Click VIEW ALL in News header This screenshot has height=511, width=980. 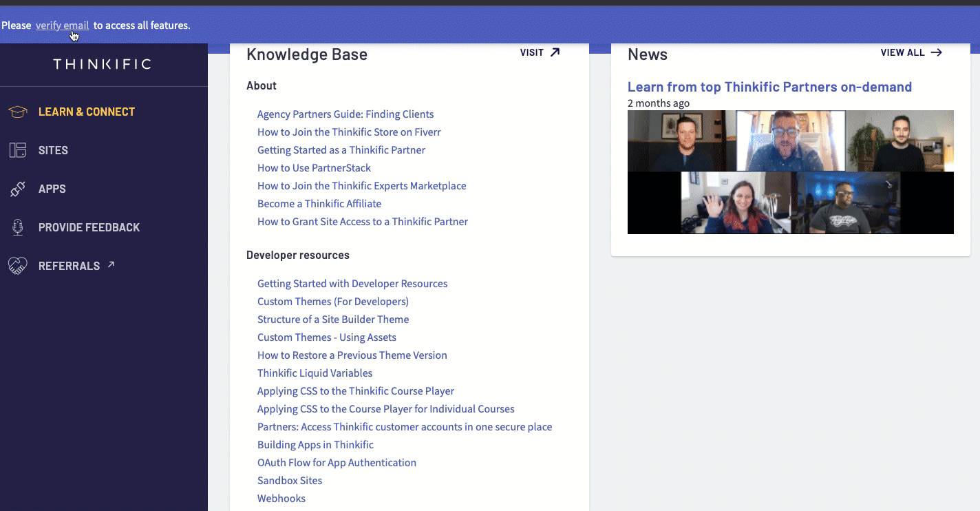tap(903, 52)
